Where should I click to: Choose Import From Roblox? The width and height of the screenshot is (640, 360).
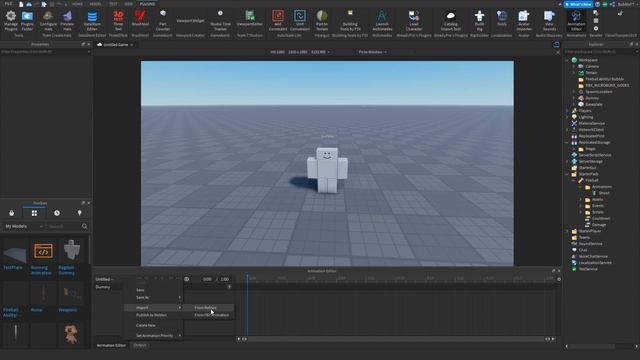209,307
